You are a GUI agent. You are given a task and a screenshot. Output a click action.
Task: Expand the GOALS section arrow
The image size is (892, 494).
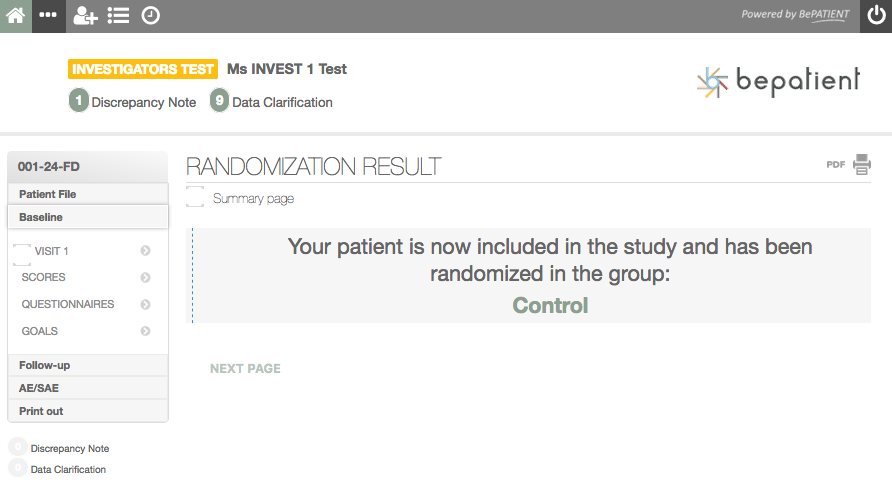pos(145,331)
